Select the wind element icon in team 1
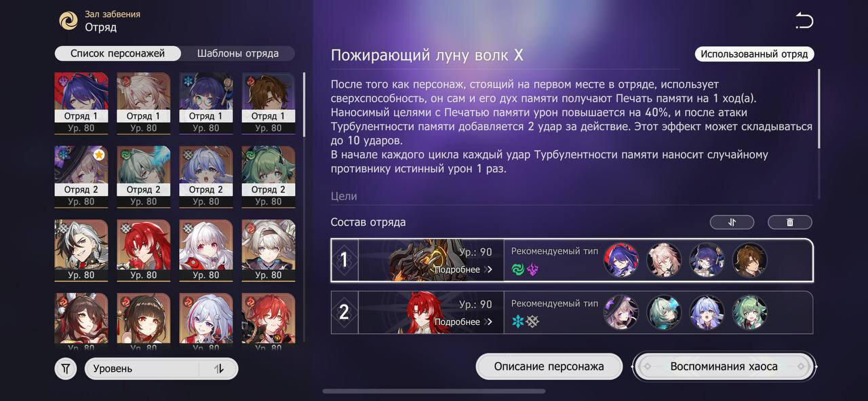The width and height of the screenshot is (868, 401). tap(518, 270)
